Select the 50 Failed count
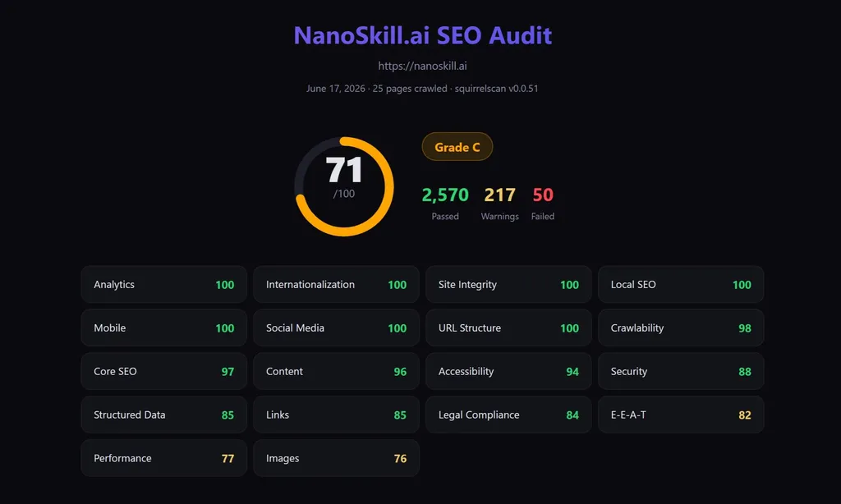This screenshot has height=504, width=841. (543, 203)
